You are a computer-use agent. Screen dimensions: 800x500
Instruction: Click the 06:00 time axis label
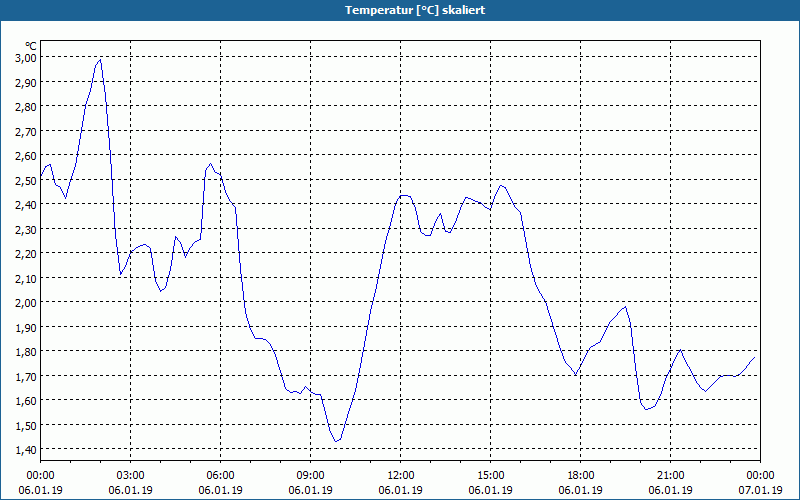click(220, 476)
